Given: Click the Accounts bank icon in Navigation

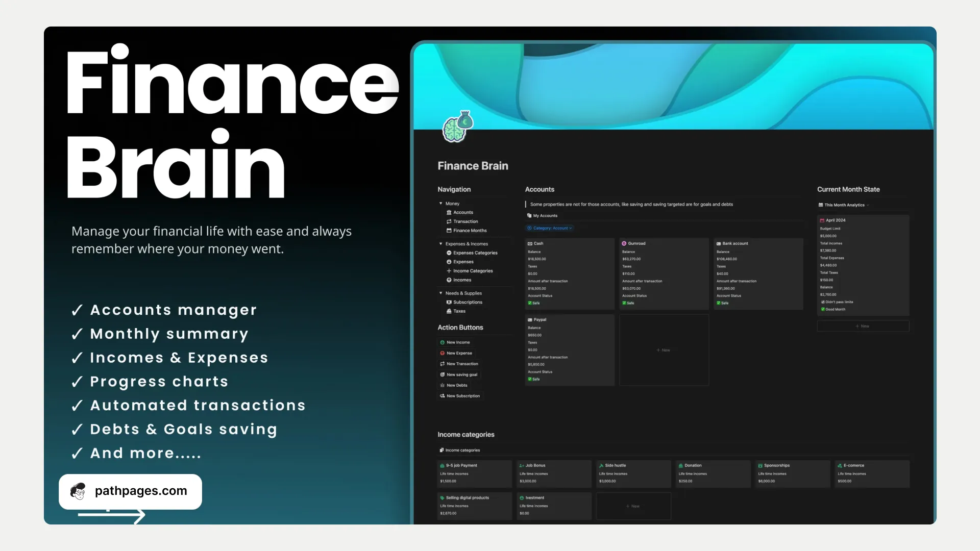Looking at the screenshot, I should tap(449, 213).
